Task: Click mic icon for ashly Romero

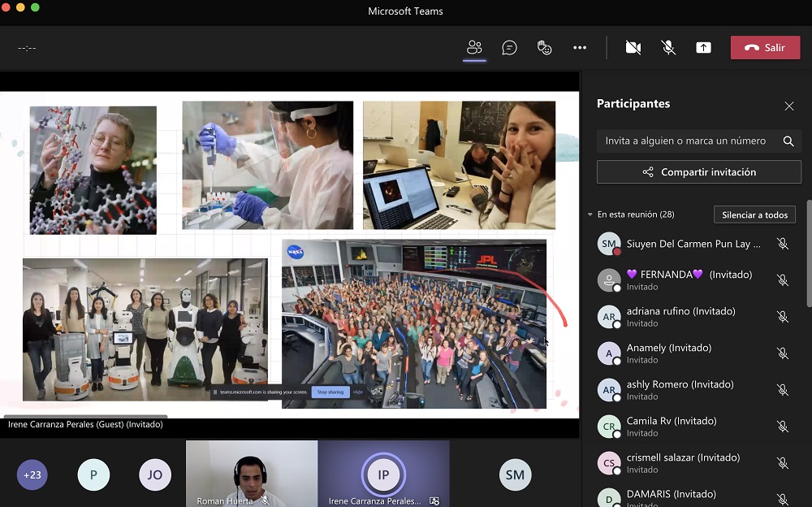Action: click(783, 390)
